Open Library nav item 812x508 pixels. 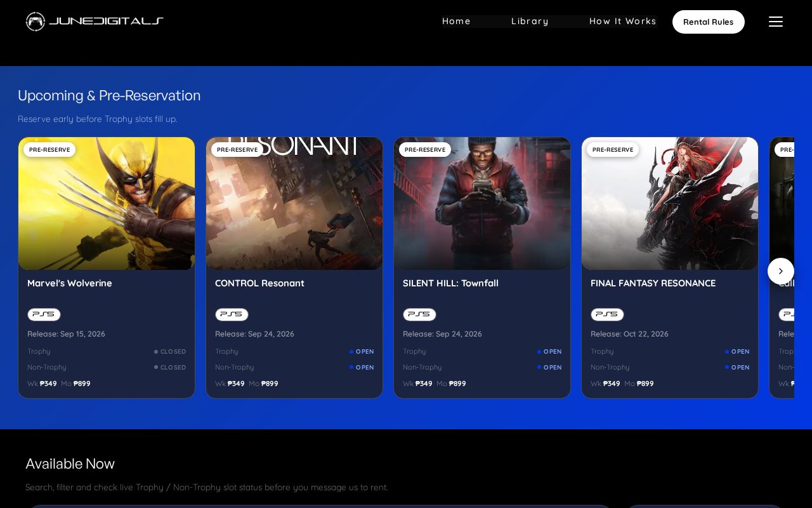click(x=530, y=22)
